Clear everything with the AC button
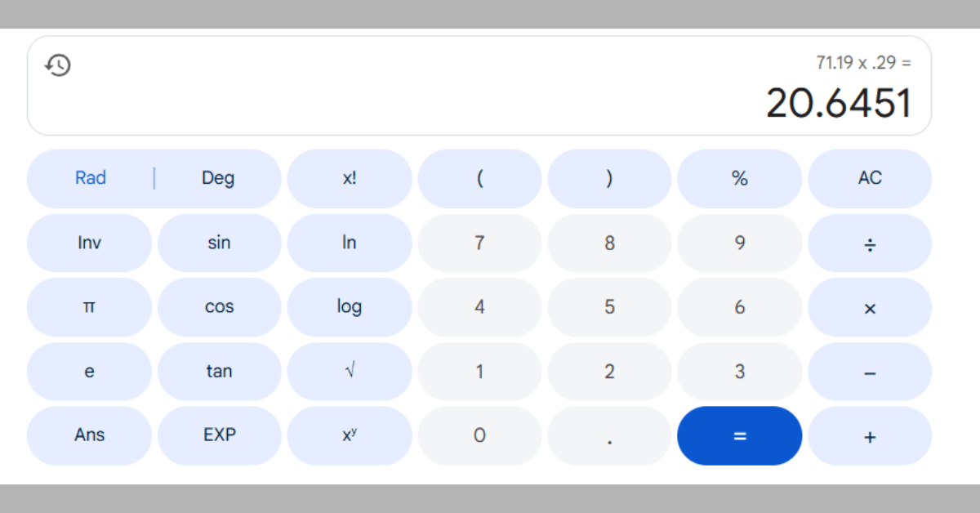Screen dimensions: 980x513 coord(870,178)
